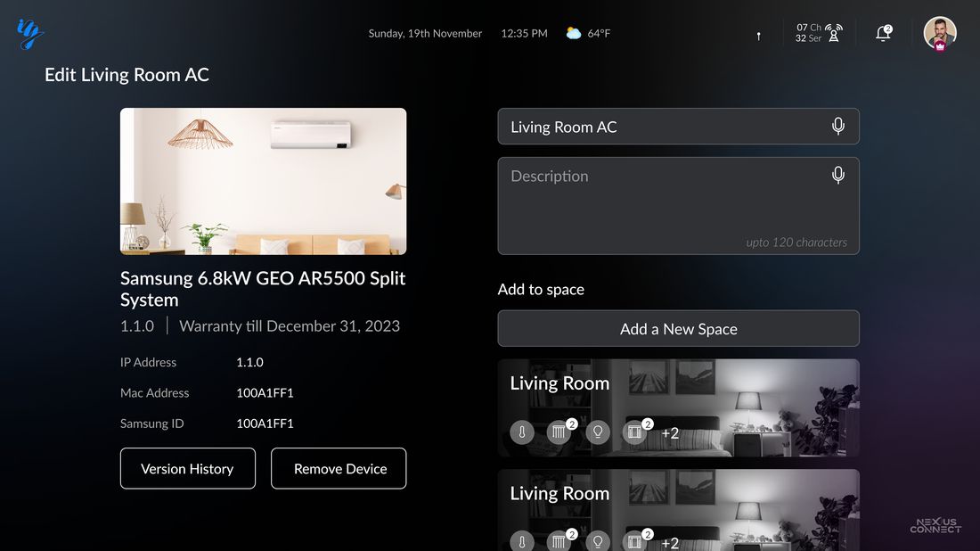Select thermometer icon on upper Living Room card
The width and height of the screenshot is (980, 551).
click(x=522, y=432)
